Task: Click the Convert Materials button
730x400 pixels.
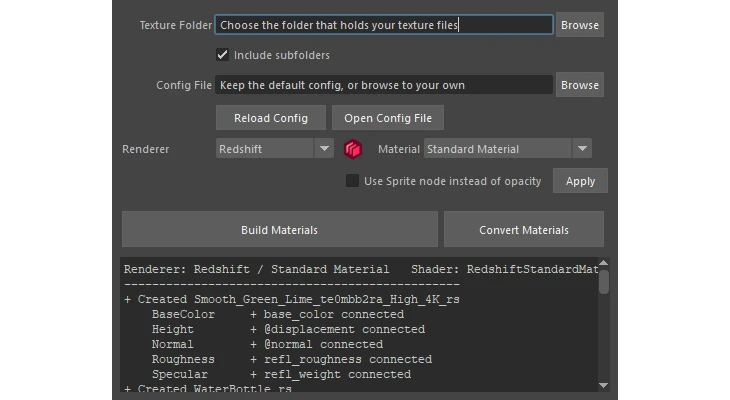Action: coord(524,230)
